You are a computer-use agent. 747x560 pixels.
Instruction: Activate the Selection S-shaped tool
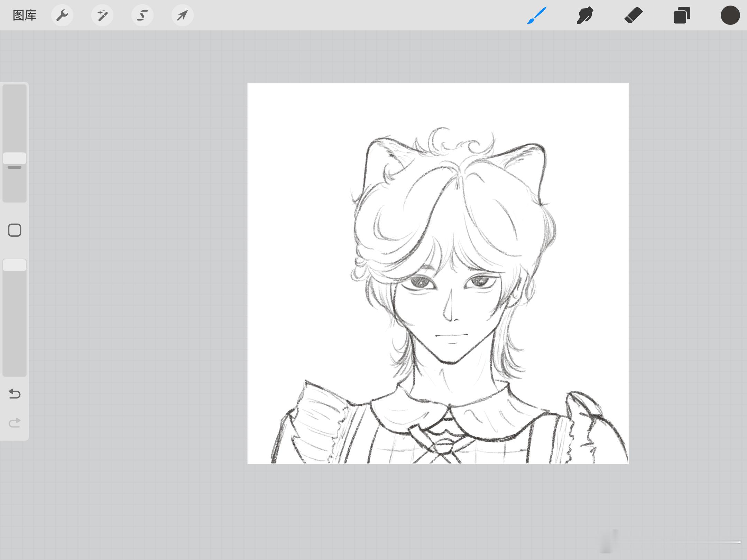tap(142, 15)
